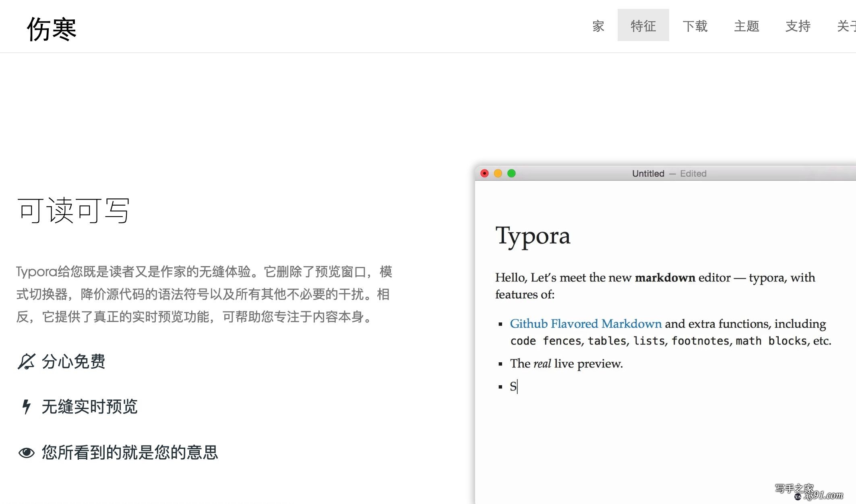Click the crossed-out bell distraction-free icon

[x=27, y=361]
